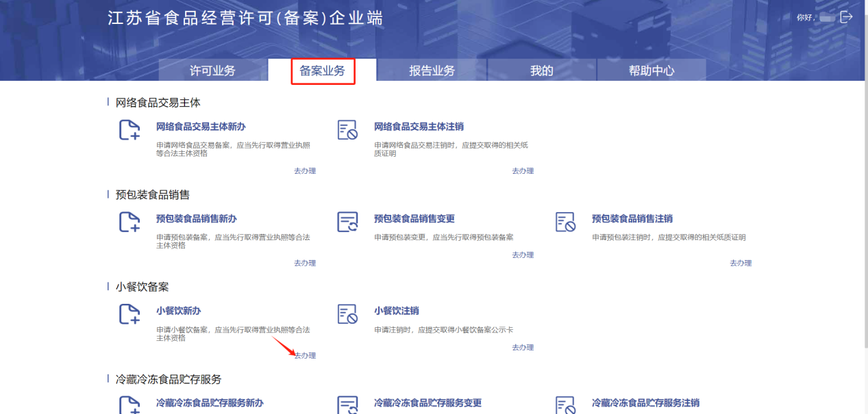Click the 网络食品交易主体新办 document icon

click(x=129, y=130)
